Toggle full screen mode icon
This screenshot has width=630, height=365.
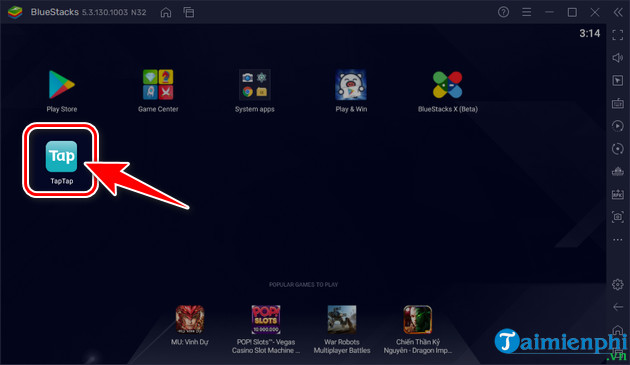tap(618, 35)
